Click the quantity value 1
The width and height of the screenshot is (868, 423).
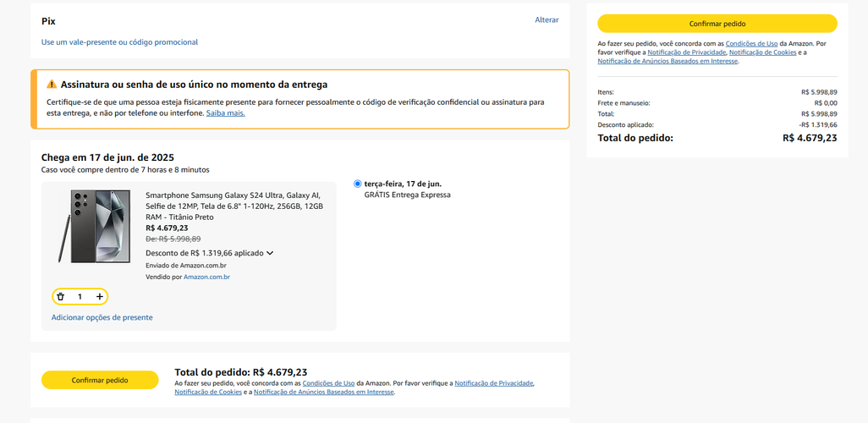(80, 297)
